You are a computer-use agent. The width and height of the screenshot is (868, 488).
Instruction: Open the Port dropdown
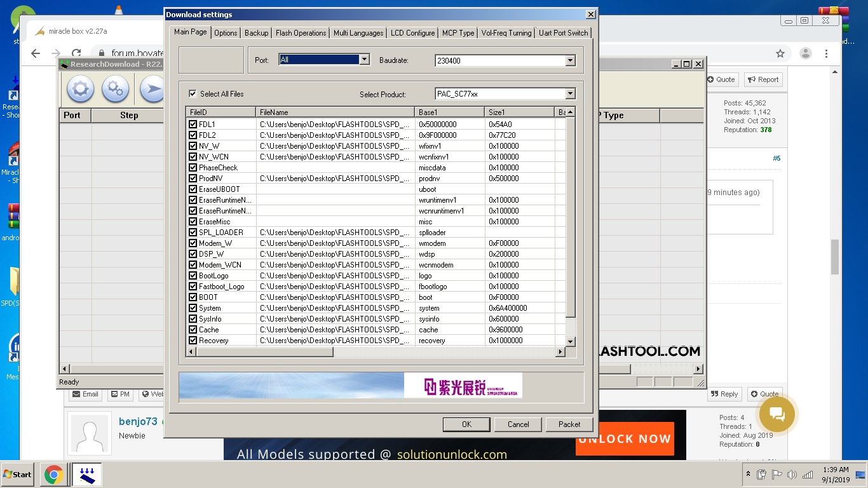tap(365, 60)
